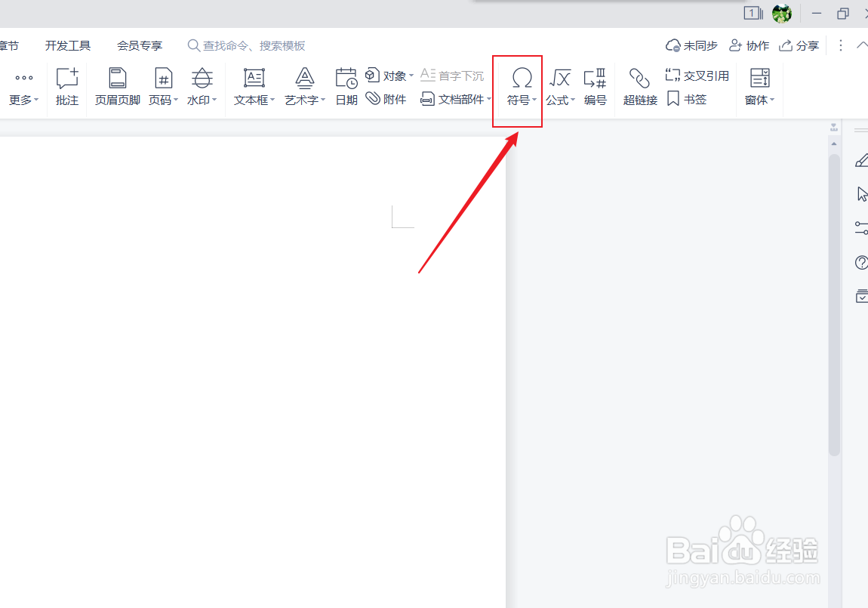Image resolution: width=868 pixels, height=608 pixels.
Task: Click the blank document page
Action: tap(252, 371)
